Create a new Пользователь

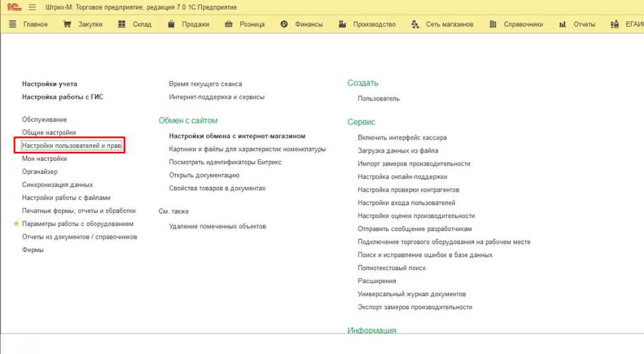(379, 98)
